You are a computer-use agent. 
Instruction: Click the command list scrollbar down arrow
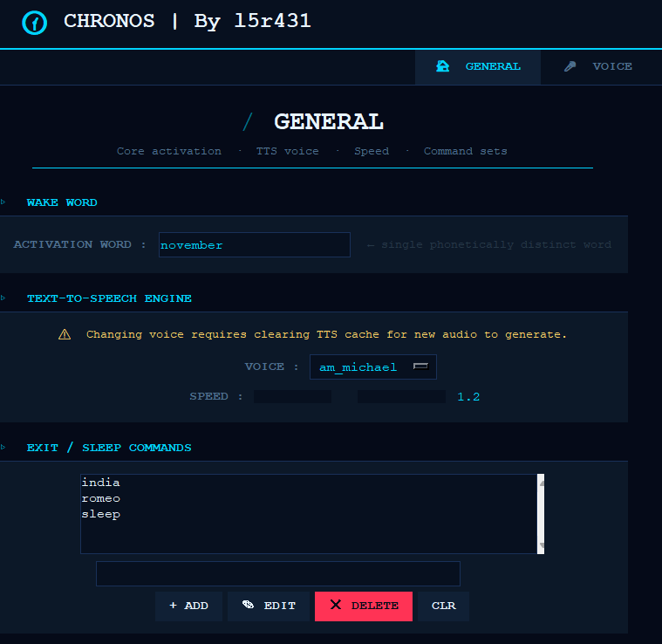[x=542, y=546]
